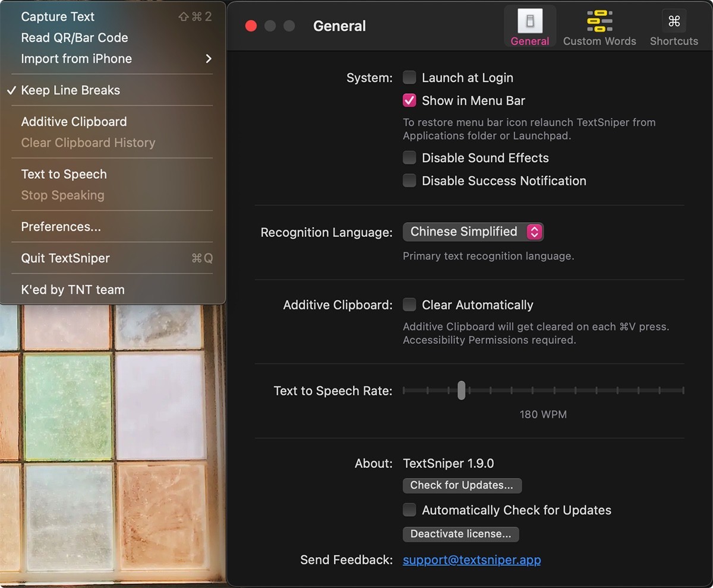Click Check for Updates button

click(462, 485)
